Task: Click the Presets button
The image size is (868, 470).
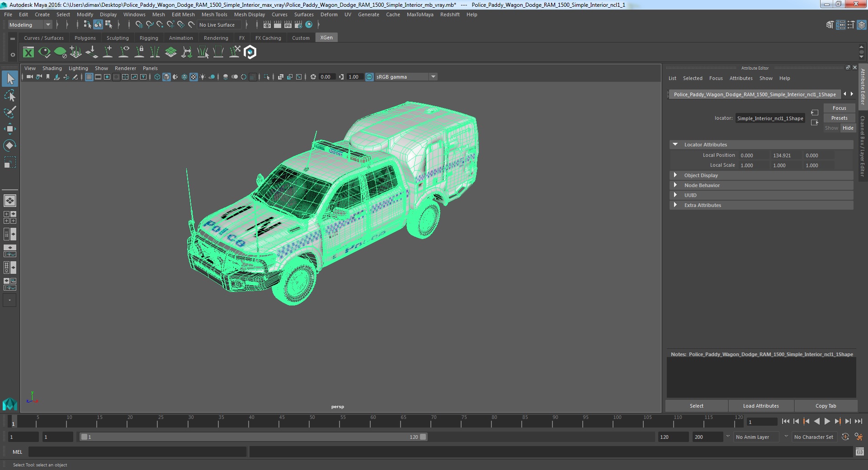Action: tap(839, 118)
